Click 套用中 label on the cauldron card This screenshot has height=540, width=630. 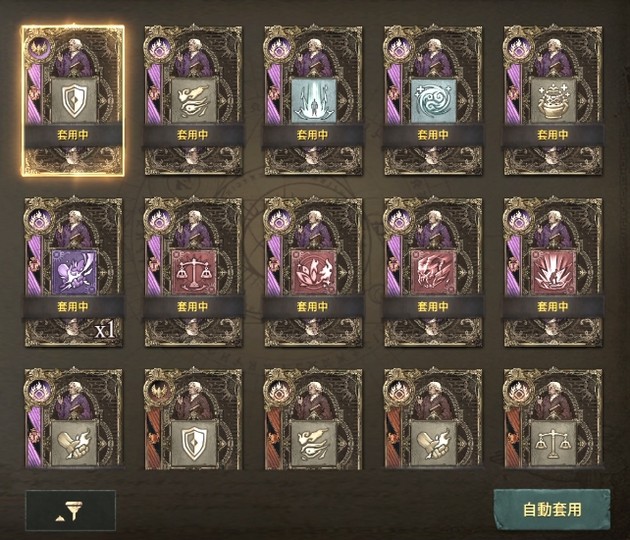pos(553,135)
